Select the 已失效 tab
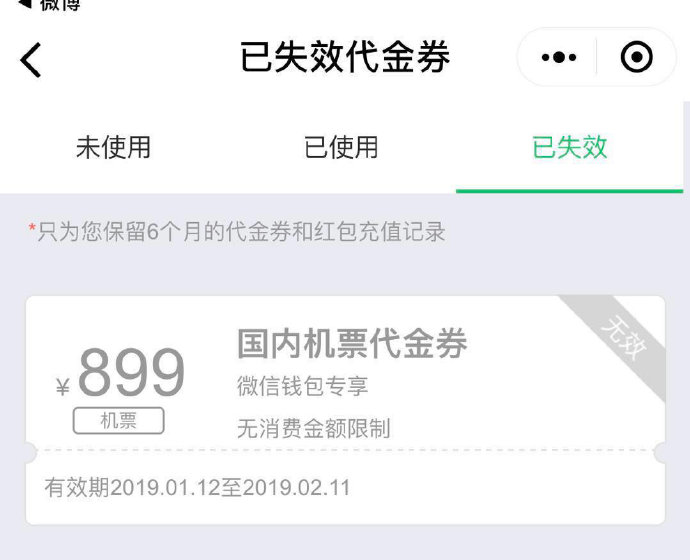Image resolution: width=690 pixels, height=560 pixels. pos(569,147)
